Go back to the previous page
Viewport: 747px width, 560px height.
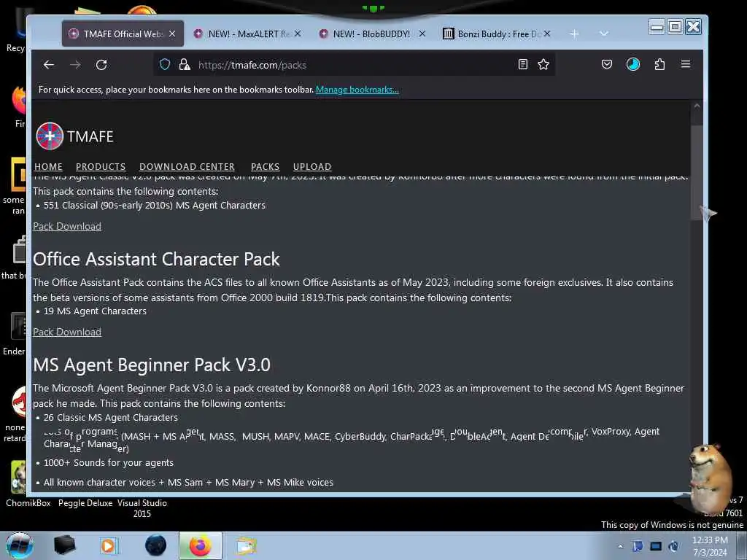coord(49,65)
